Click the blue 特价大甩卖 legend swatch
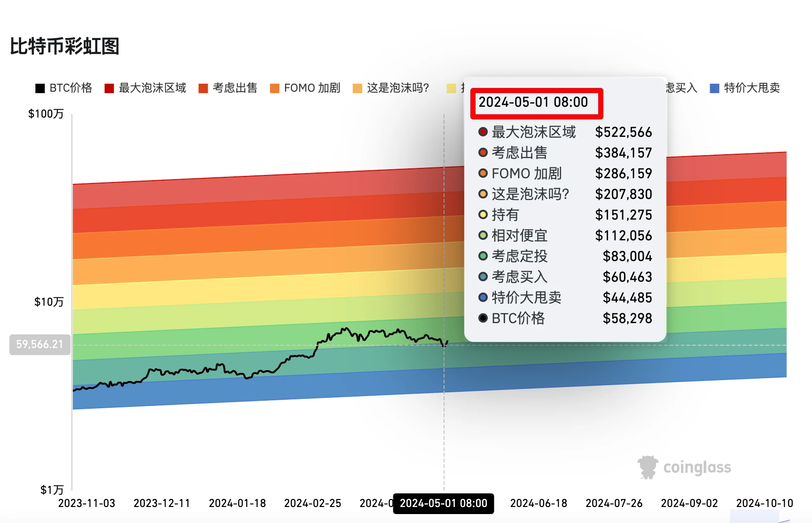Viewport: 812px width, 523px height. (714, 88)
